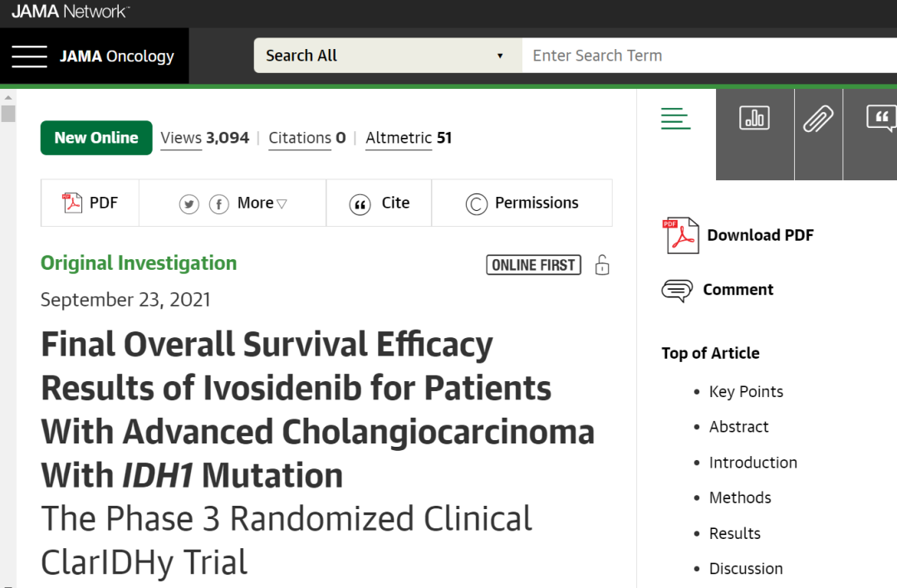The height and width of the screenshot is (588, 897).
Task: Click the PDF button in article toolbar
Action: pyautogui.click(x=90, y=203)
